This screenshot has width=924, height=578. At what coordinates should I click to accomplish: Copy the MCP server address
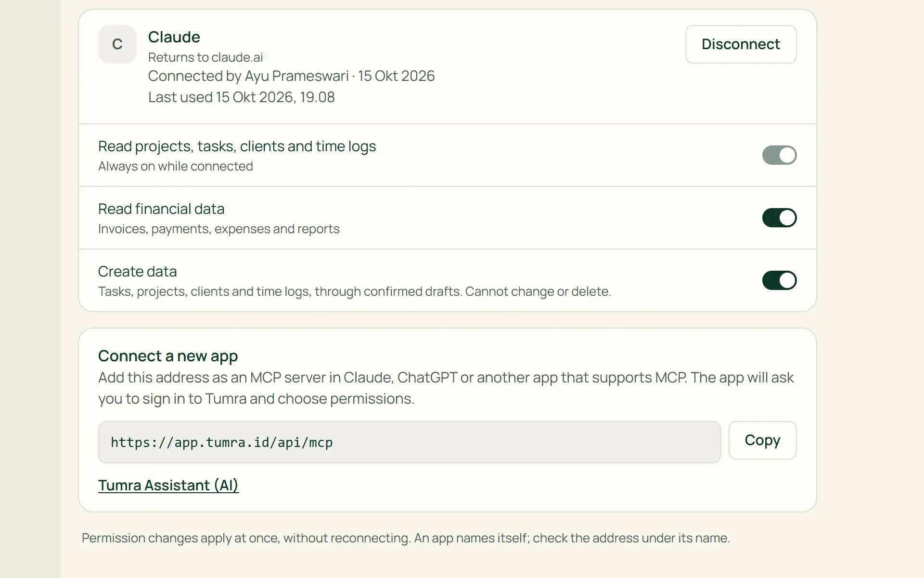coord(762,440)
